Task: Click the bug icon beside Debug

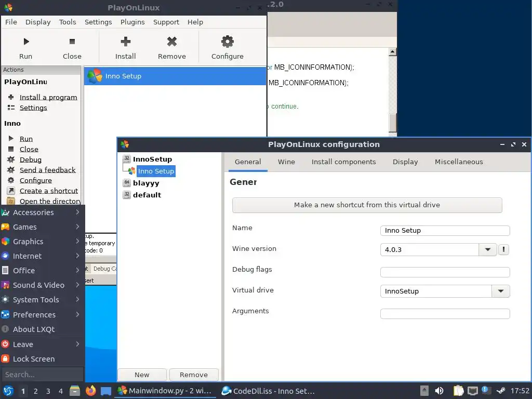Action: [11, 159]
